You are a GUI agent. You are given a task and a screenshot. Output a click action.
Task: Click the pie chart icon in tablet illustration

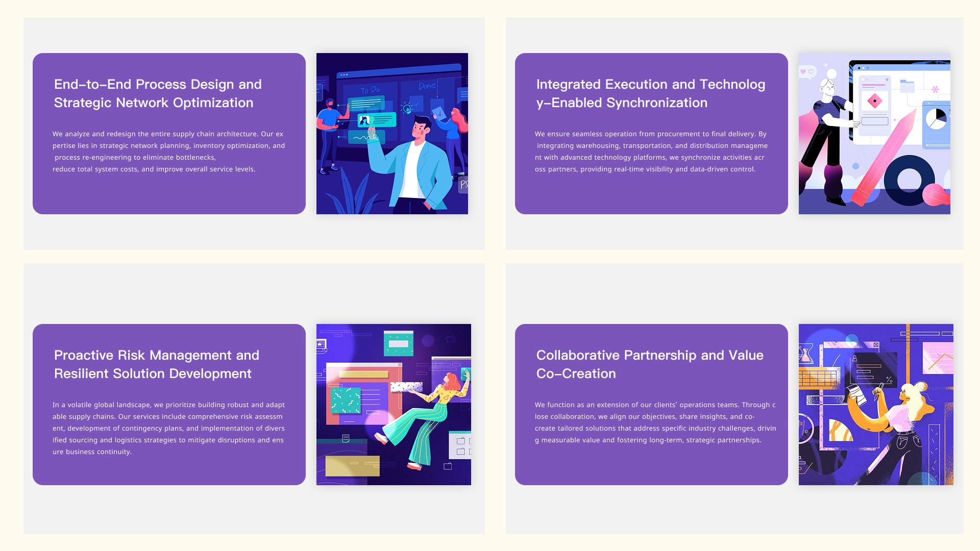click(936, 118)
